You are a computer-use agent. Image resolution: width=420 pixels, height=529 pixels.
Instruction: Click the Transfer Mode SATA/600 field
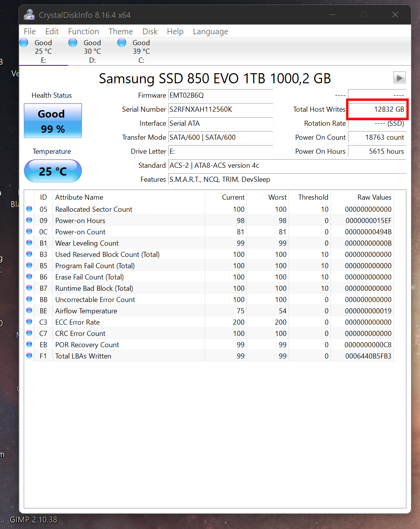point(220,137)
